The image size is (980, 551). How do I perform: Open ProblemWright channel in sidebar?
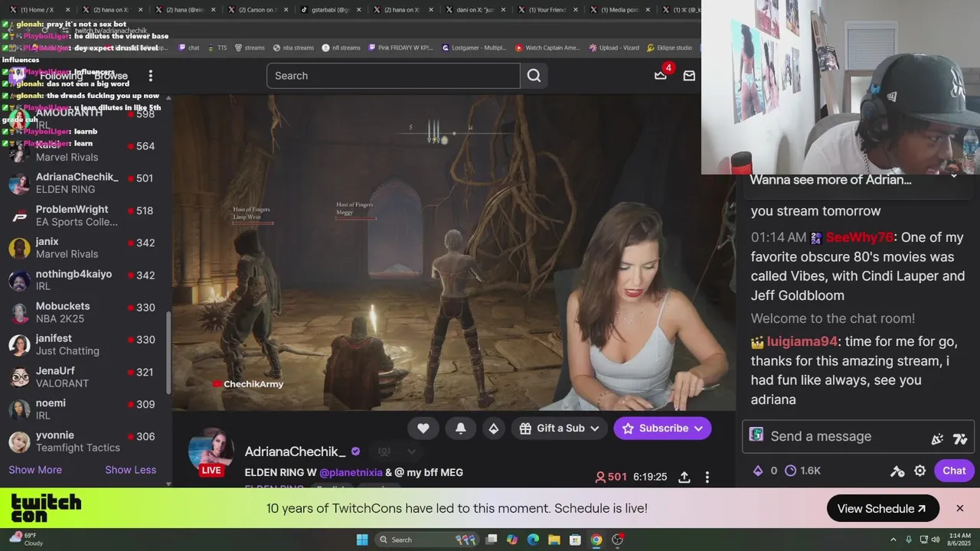[x=84, y=216]
